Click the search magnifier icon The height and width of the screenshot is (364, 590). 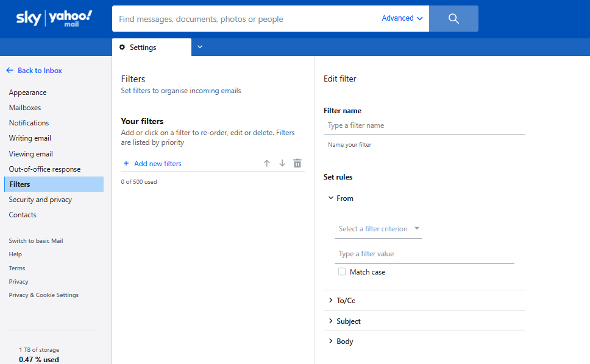tap(453, 18)
